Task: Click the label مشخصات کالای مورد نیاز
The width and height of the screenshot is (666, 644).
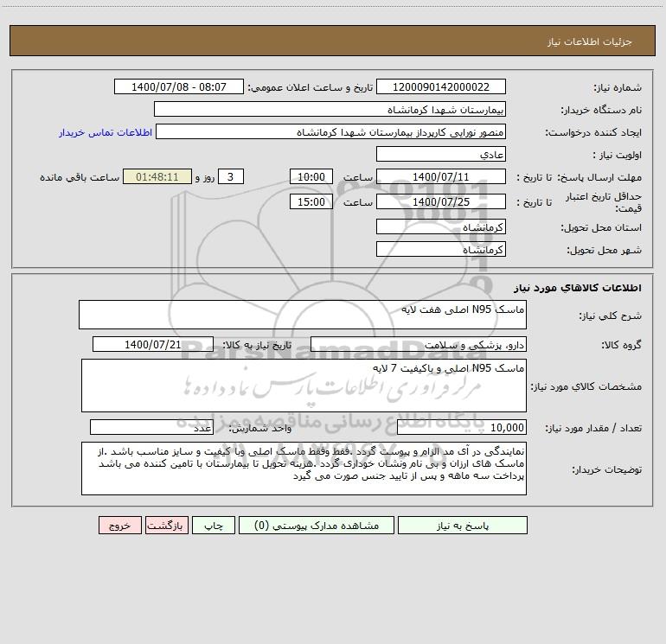Action: pos(586,386)
